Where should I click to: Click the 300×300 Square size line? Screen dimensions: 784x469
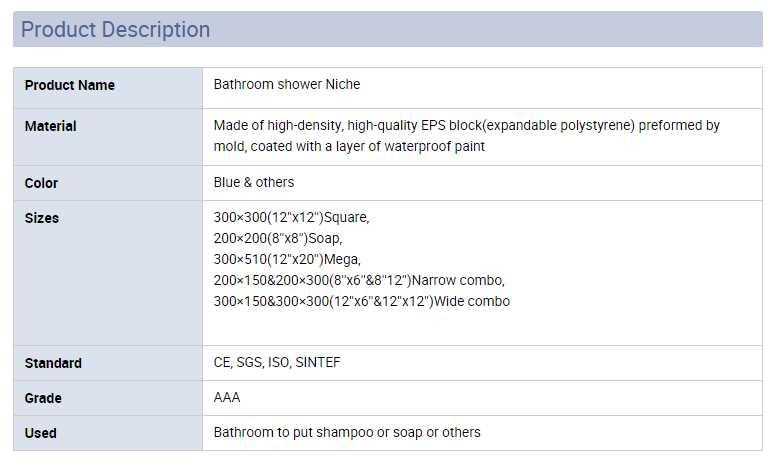point(291,218)
